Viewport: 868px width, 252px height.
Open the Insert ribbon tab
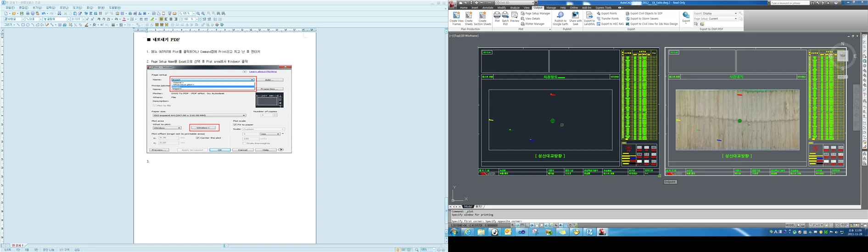[x=475, y=8]
